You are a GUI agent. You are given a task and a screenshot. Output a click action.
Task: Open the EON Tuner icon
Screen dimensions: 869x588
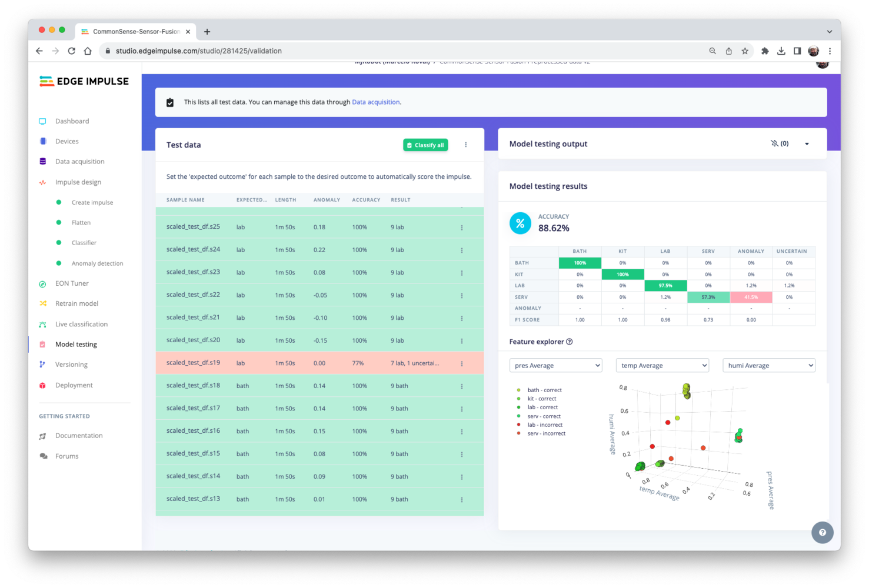42,283
